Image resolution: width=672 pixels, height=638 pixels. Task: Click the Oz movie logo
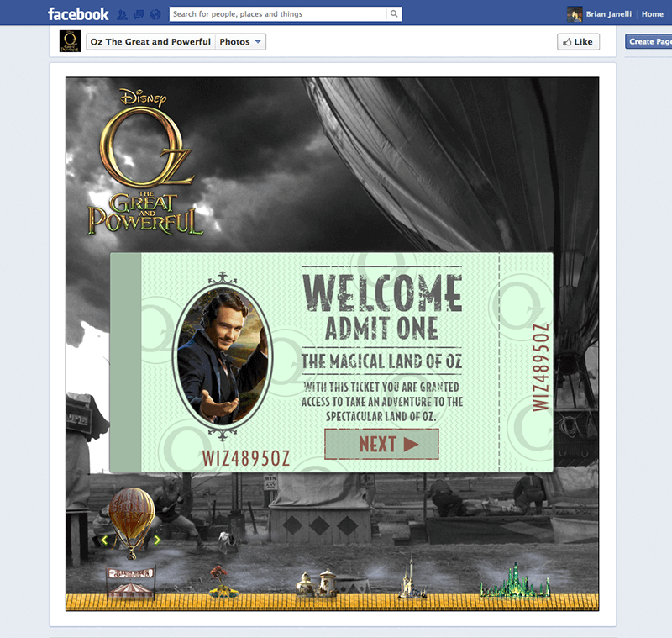(145, 162)
